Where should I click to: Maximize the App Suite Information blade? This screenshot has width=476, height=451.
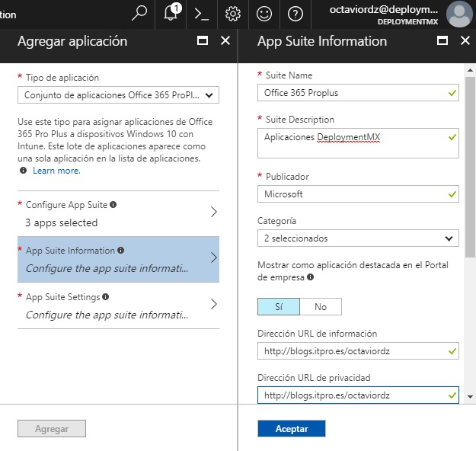(442, 41)
